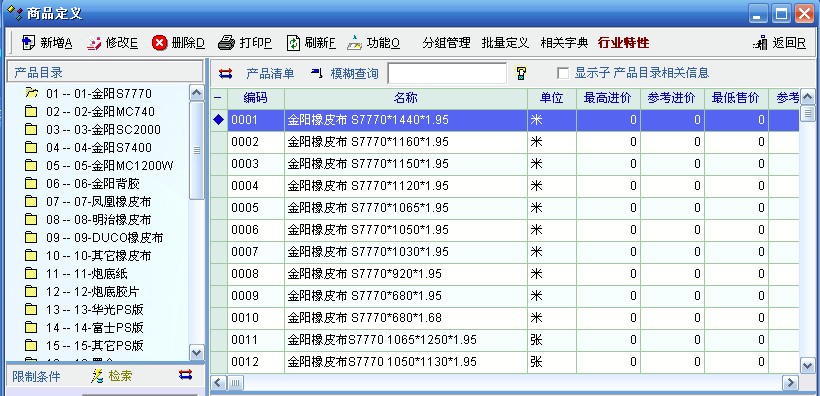The width and height of the screenshot is (820, 396).
Task: Click the 限制条件 label
Action: [36, 376]
